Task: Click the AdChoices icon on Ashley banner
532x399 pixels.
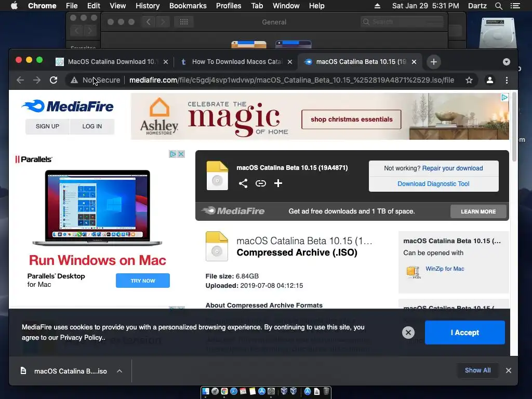Action: tap(504, 97)
